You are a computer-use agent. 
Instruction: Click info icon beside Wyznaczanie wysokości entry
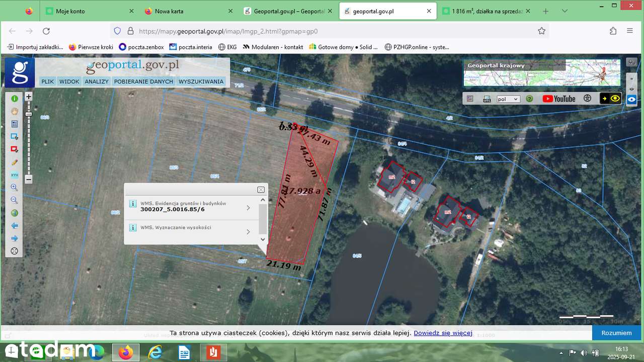tap(133, 227)
